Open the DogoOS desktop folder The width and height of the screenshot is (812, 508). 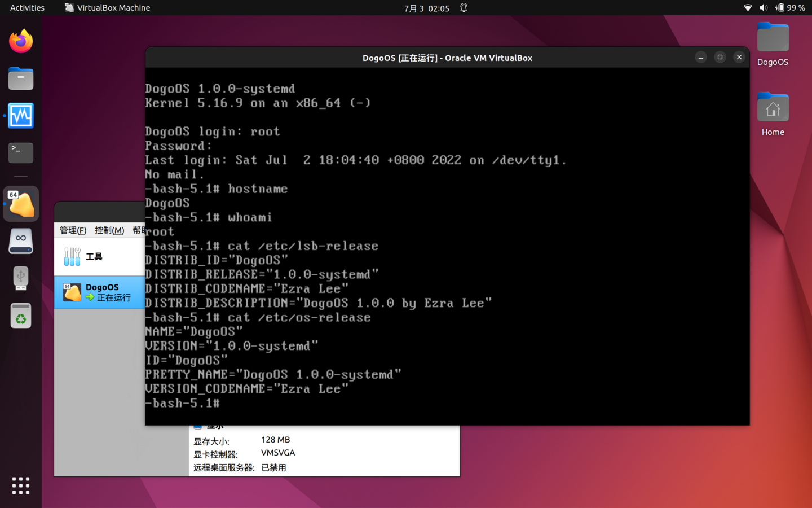click(x=773, y=45)
